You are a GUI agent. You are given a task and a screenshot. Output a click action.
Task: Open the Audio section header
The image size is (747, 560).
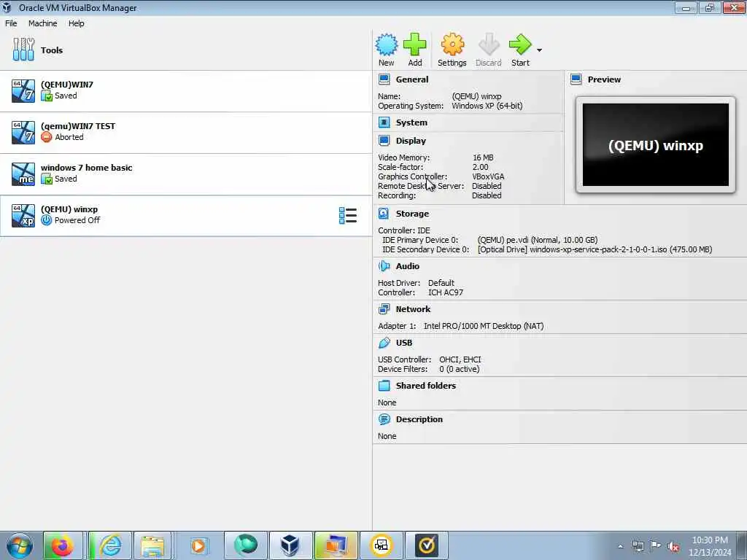coord(407,265)
